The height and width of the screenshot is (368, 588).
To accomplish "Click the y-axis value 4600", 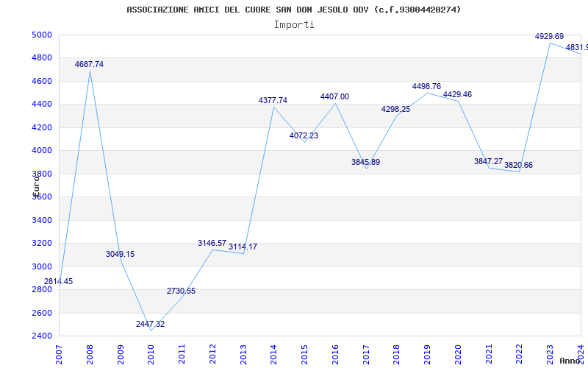I will point(43,81).
